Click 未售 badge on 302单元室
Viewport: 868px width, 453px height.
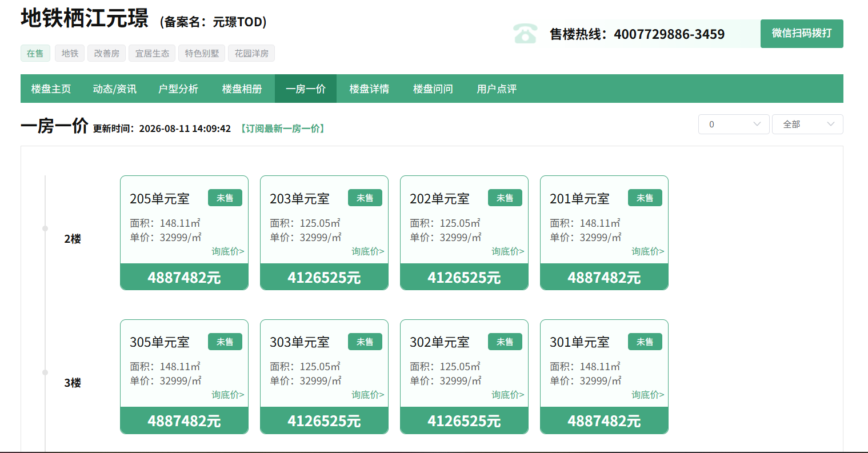click(505, 342)
